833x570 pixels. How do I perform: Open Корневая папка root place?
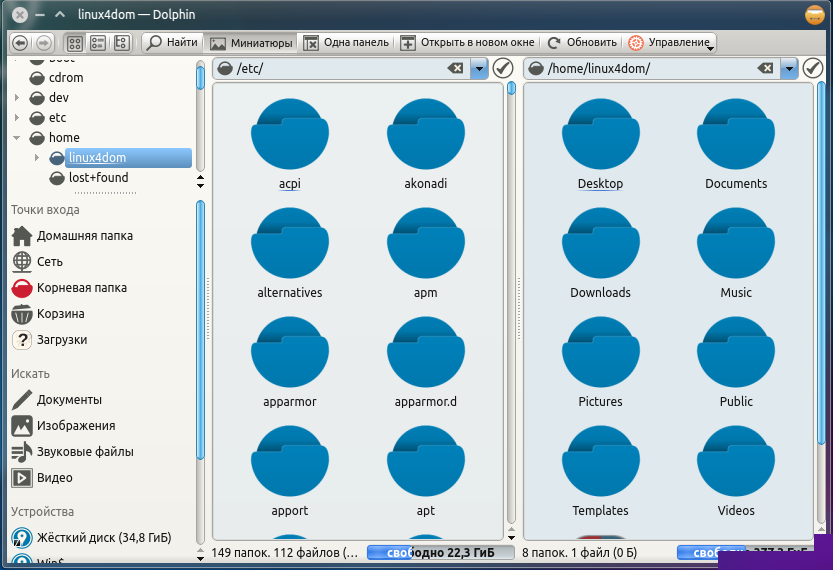(x=69, y=287)
